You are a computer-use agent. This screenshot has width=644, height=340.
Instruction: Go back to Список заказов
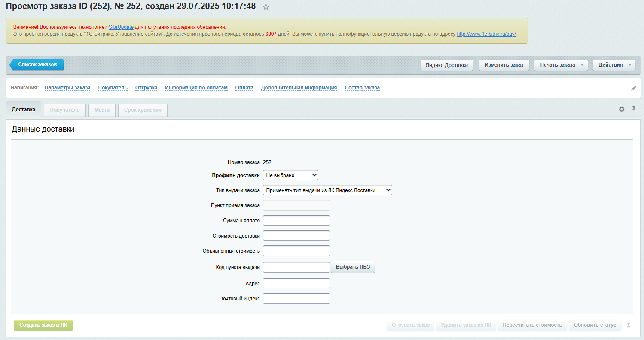point(37,64)
